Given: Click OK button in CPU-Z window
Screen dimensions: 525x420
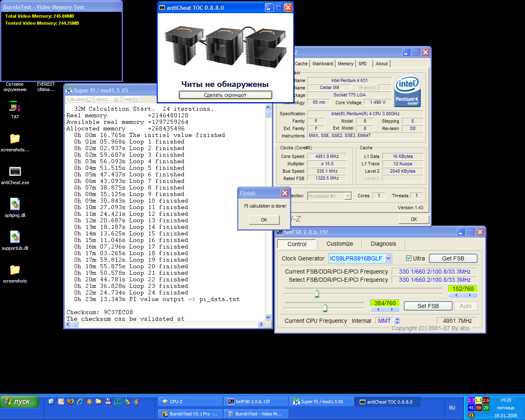Looking at the screenshot, I should [x=414, y=219].
